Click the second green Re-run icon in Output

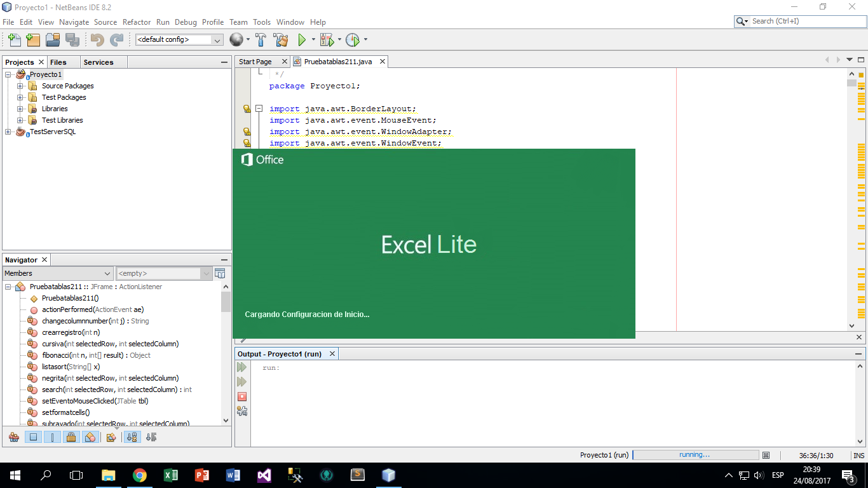click(241, 382)
